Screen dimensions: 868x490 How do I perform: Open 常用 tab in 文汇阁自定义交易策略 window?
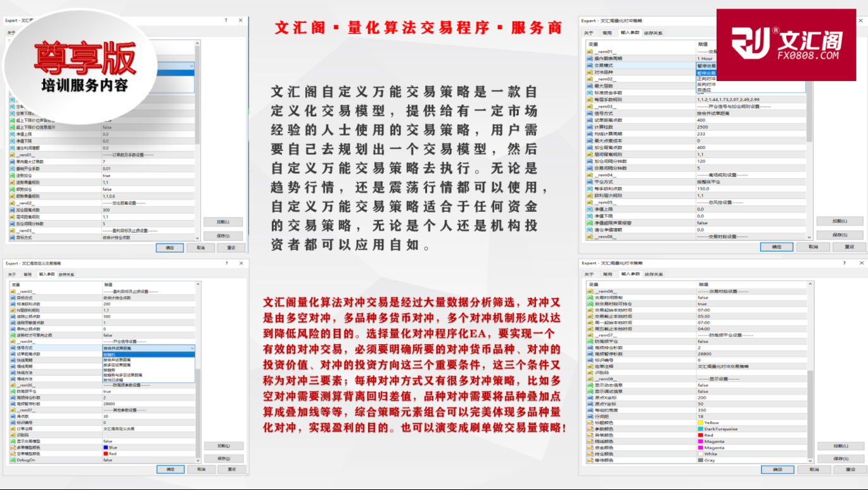pyautogui.click(x=28, y=274)
